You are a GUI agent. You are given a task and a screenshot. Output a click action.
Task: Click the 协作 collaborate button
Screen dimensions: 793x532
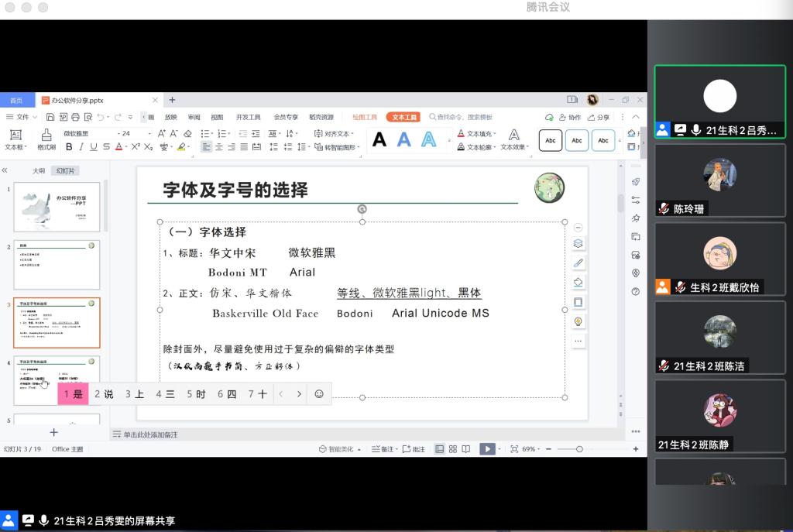tap(569, 117)
